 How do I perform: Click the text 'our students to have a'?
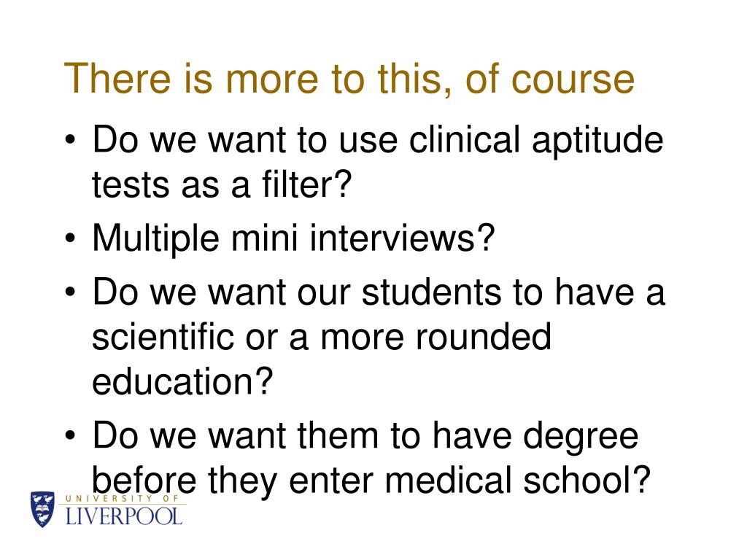coord(481,292)
